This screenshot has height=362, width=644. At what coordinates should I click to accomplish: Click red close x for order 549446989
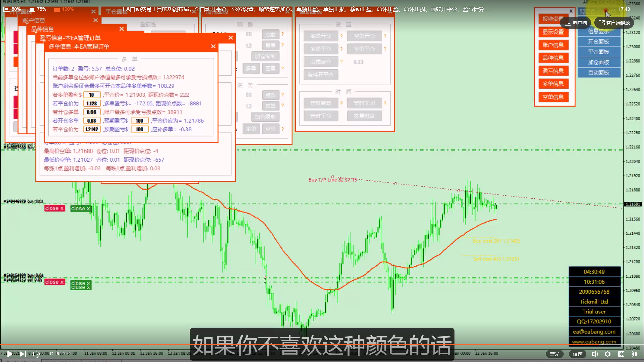tap(54, 208)
